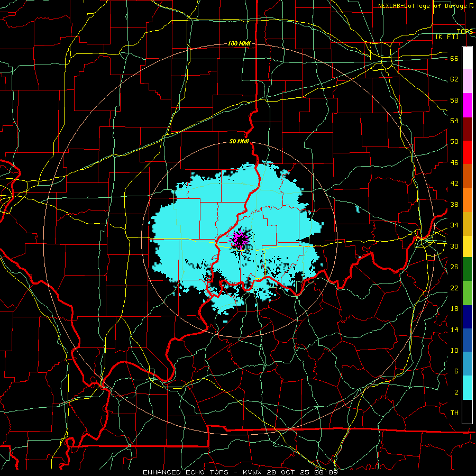
Task: Click the 'TOPS' legend title
Action: coord(465,31)
